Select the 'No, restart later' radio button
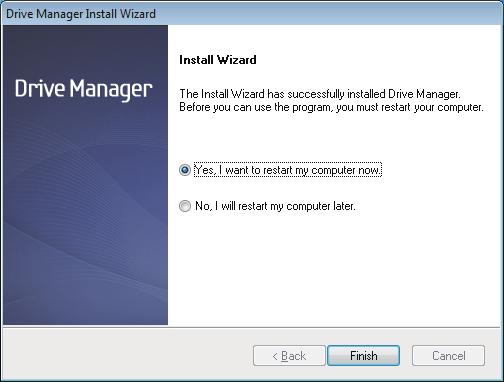 (185, 206)
